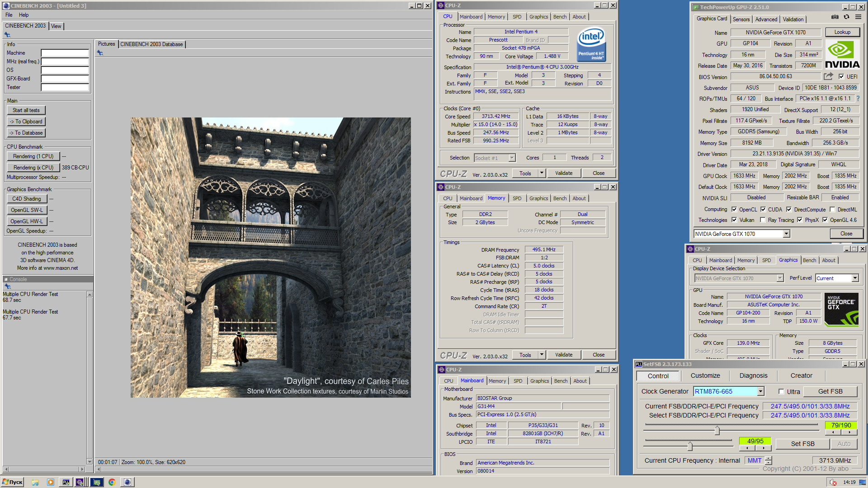Toggle the DirectCompute checkbox
Screen dimensions: 868x488
(789, 209)
